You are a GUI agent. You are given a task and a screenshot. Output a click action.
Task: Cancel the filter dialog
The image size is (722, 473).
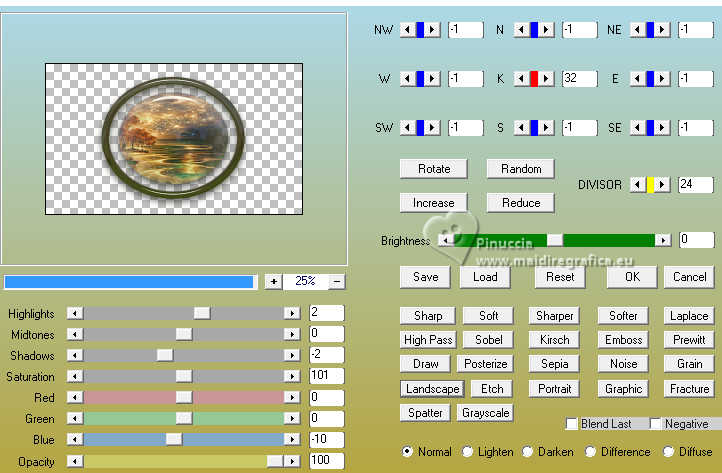pos(689,277)
